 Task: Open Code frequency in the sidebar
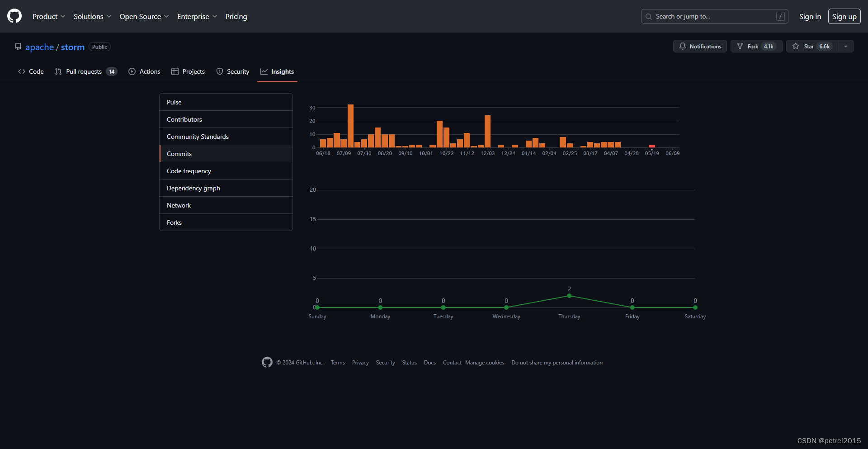click(x=226, y=171)
